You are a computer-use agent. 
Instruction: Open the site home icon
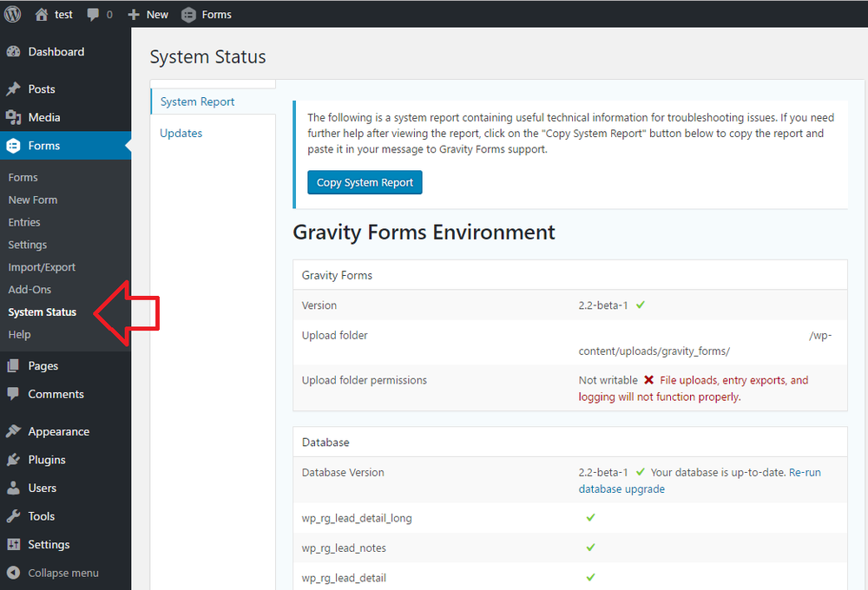click(x=42, y=15)
